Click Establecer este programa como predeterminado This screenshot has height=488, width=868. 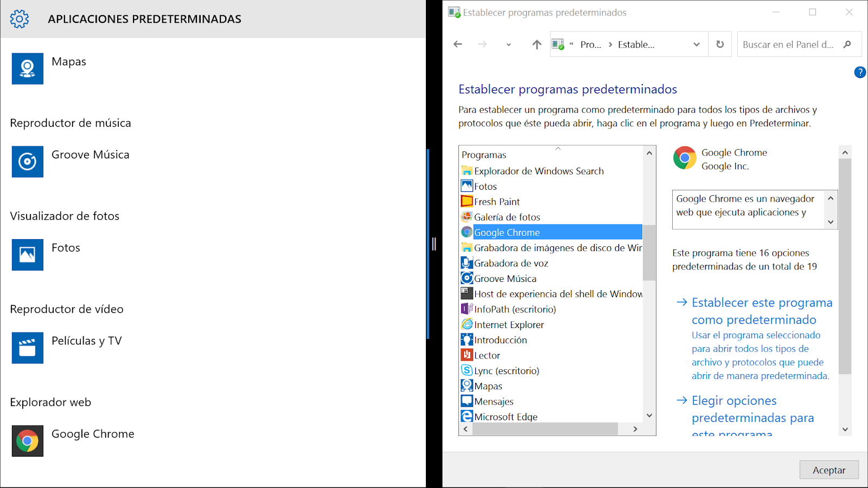click(762, 311)
